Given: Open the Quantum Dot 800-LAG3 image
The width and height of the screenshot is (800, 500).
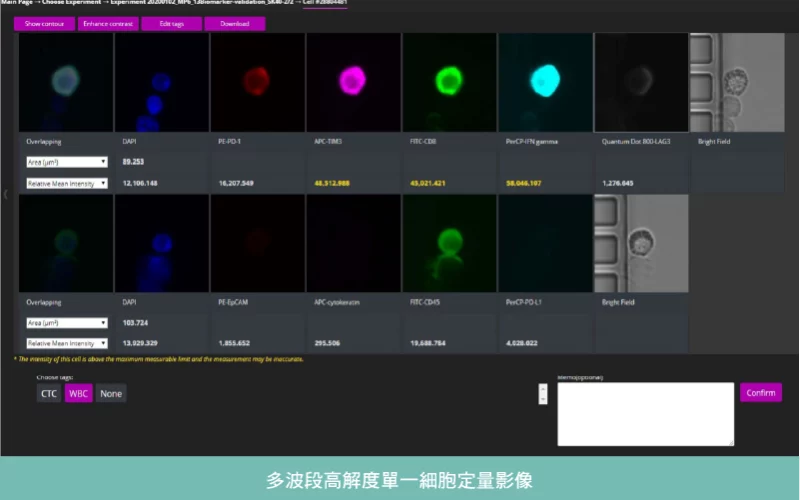Looking at the screenshot, I should 641,83.
